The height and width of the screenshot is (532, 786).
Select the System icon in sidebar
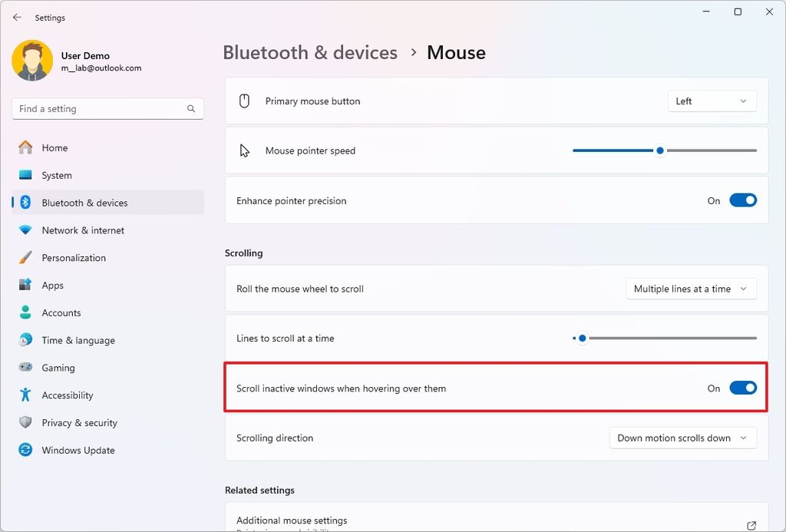coord(25,175)
